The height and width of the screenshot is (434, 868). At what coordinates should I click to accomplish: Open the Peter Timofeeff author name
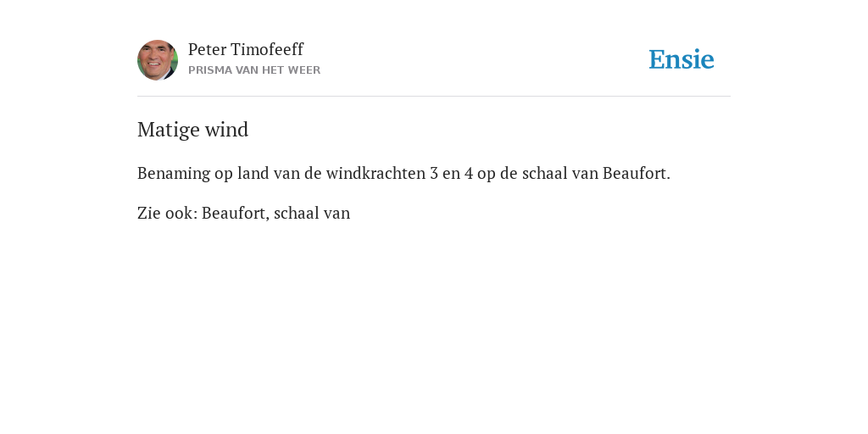246,49
